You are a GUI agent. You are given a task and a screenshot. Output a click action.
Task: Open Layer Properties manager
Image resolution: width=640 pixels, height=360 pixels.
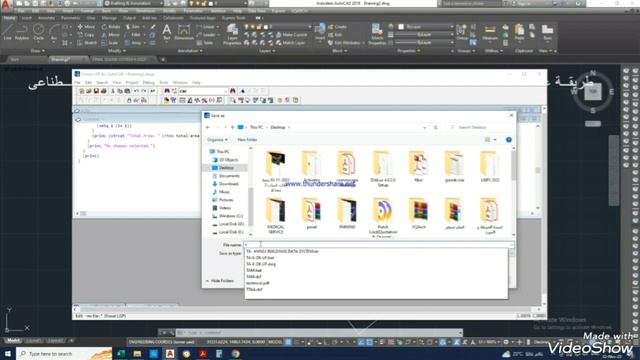pyautogui.click(x=232, y=33)
